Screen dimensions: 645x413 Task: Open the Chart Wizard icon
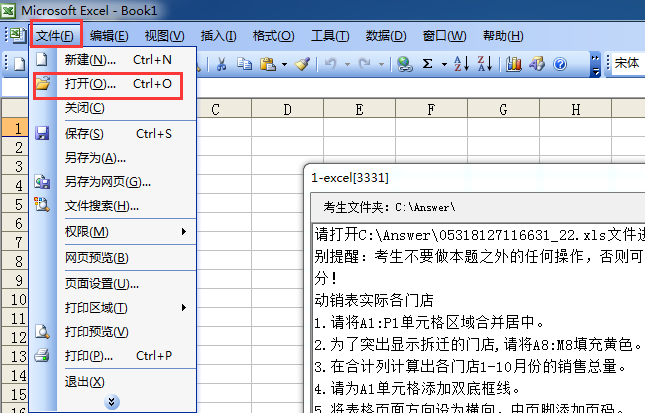tap(514, 64)
